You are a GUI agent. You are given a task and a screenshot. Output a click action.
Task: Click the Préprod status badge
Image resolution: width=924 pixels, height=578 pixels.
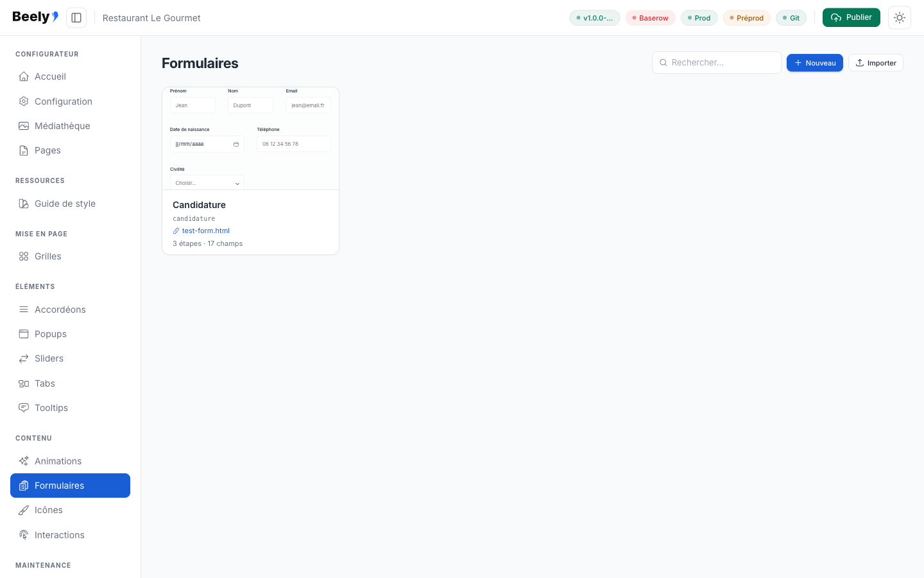(x=747, y=18)
